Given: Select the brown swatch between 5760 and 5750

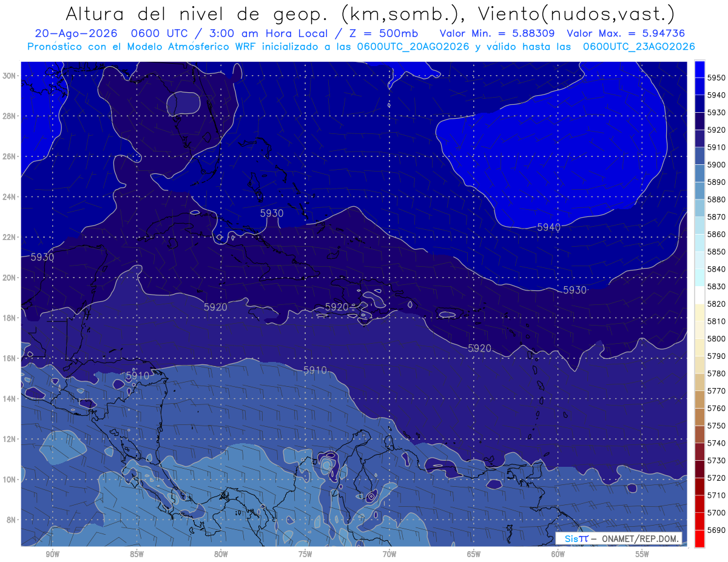Looking at the screenshot, I should click(699, 417).
